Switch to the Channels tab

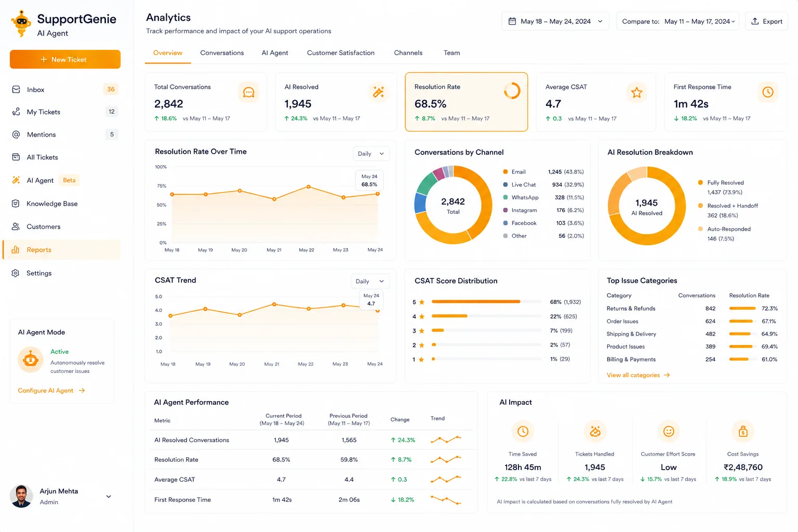[x=408, y=53]
